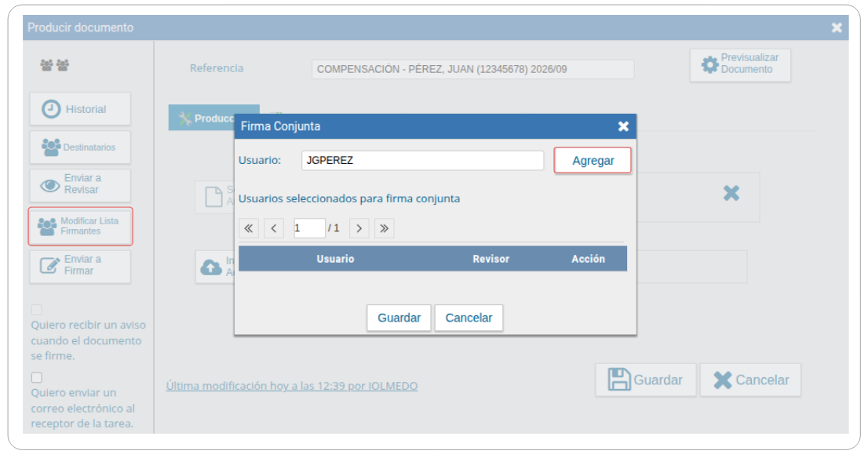The width and height of the screenshot is (868, 458).
Task: Add the user with Agregar
Action: tap(593, 161)
